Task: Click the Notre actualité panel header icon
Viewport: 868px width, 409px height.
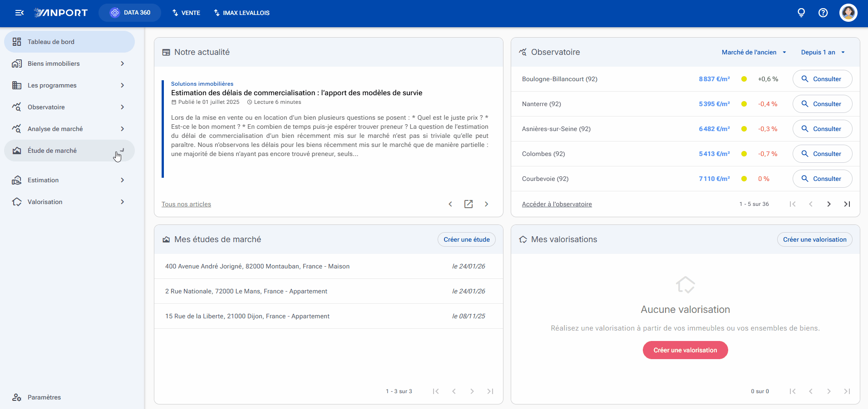Action: click(x=166, y=52)
